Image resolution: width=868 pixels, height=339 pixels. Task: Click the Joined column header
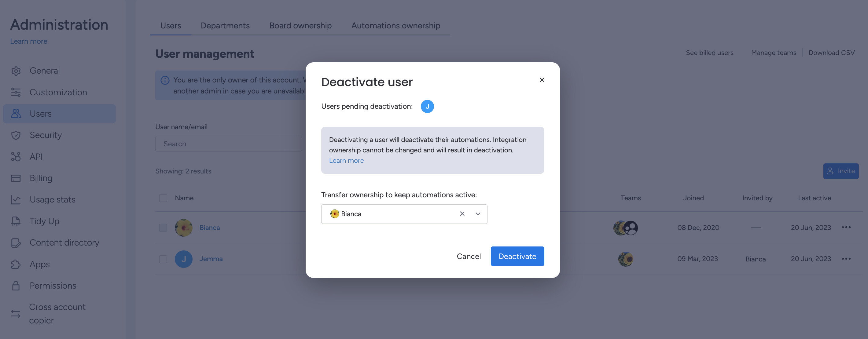coord(693,198)
